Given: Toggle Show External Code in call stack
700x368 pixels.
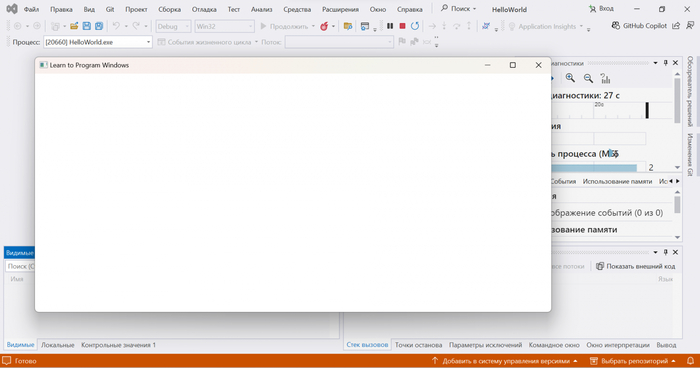Looking at the screenshot, I should tap(636, 266).
